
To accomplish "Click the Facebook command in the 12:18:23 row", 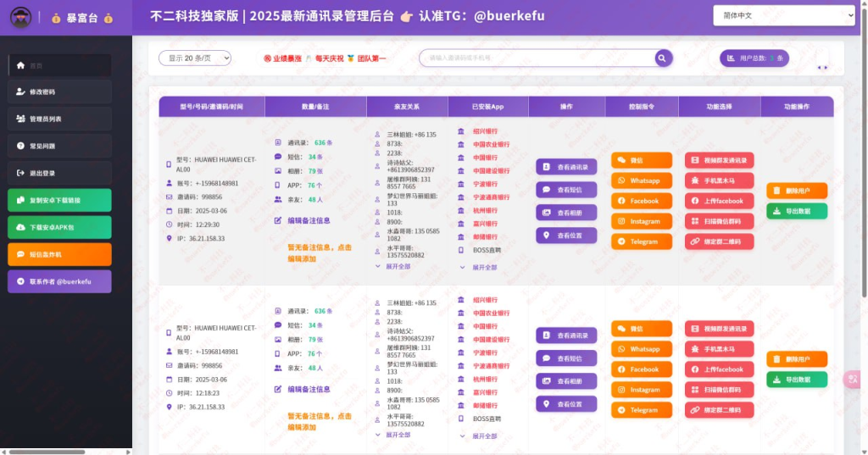I will [642, 369].
